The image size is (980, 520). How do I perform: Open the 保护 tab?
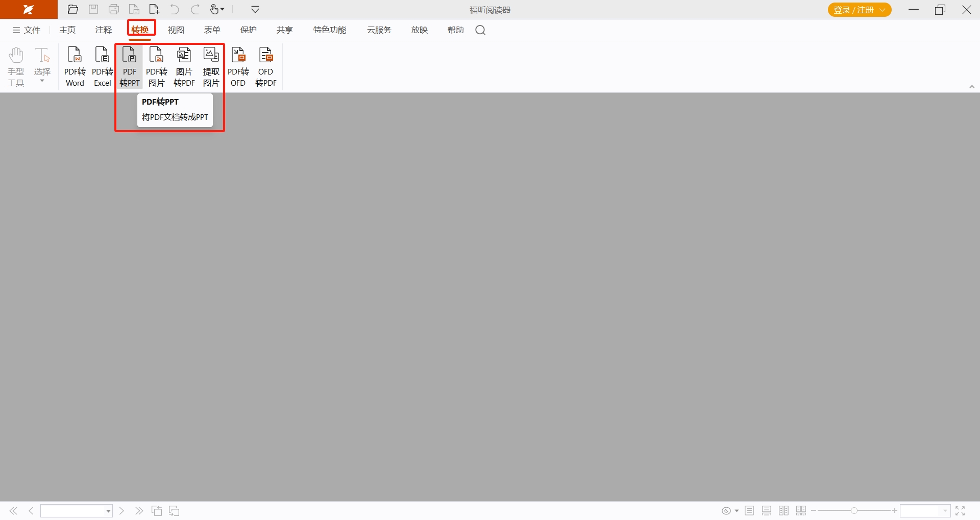[249, 30]
